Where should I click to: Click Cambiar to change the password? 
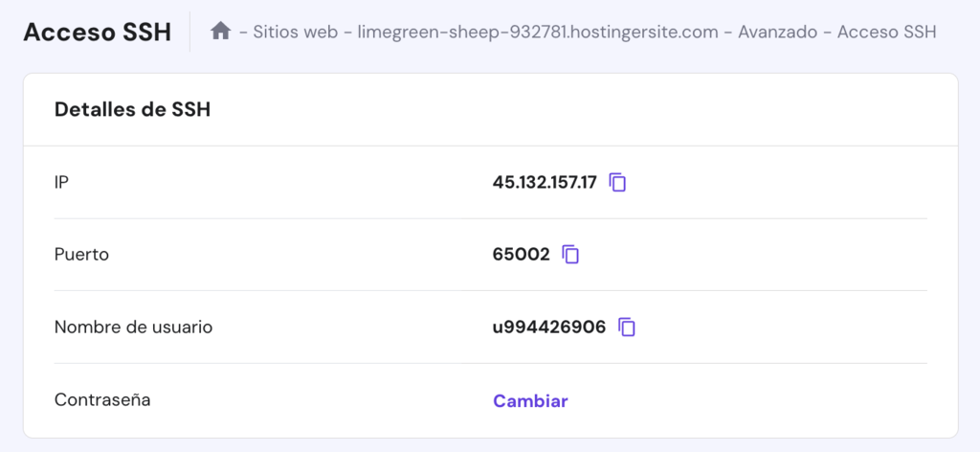(x=530, y=401)
